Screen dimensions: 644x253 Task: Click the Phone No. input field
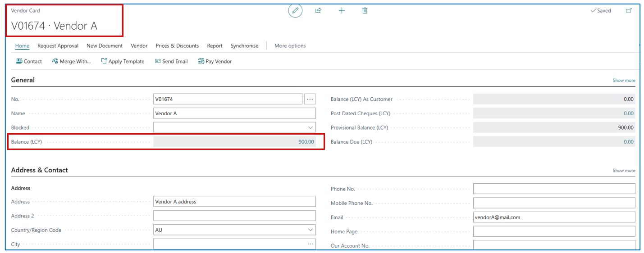click(553, 189)
